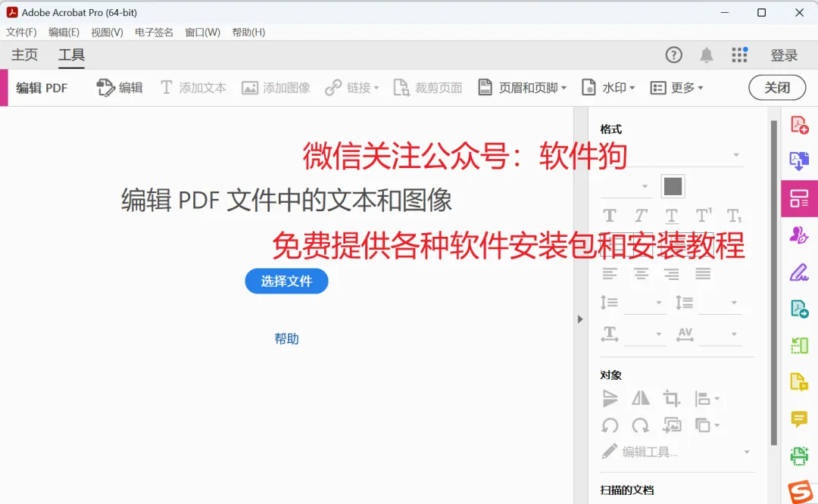Open Export PDF sidebar tool
The height and width of the screenshot is (504, 818).
click(x=799, y=309)
